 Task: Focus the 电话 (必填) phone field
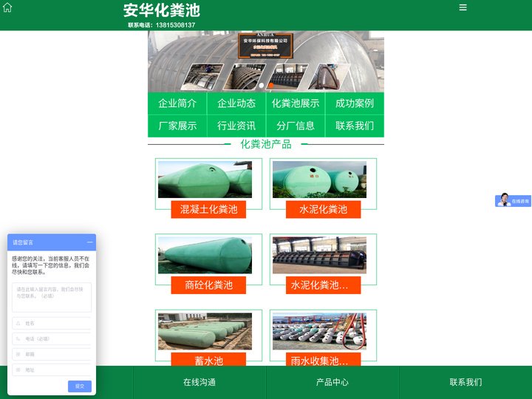tap(52, 338)
